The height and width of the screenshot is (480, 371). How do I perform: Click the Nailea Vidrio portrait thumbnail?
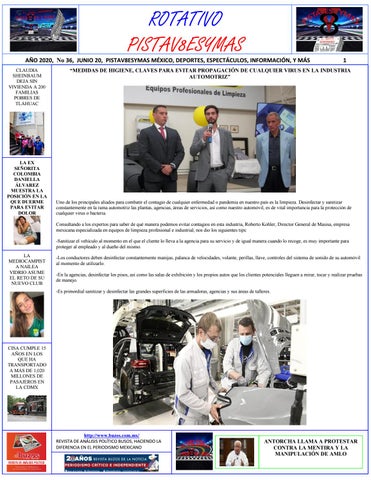(x=27, y=314)
